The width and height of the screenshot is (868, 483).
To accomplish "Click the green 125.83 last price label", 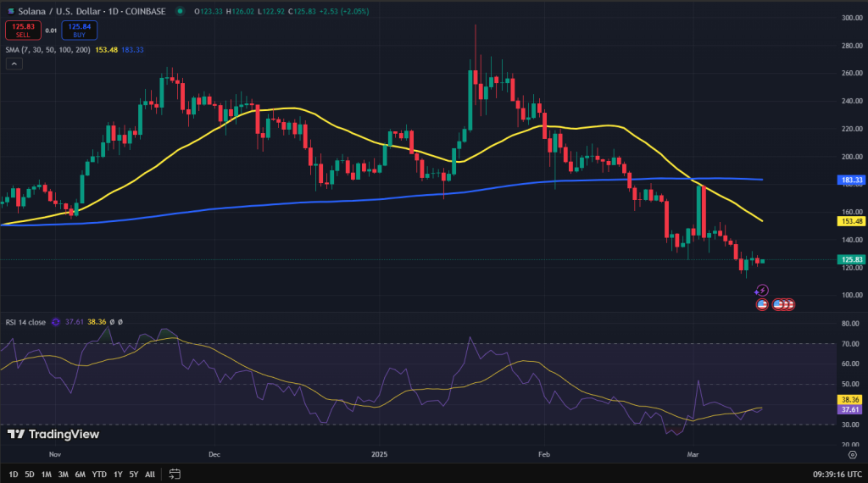I will tap(851, 259).
